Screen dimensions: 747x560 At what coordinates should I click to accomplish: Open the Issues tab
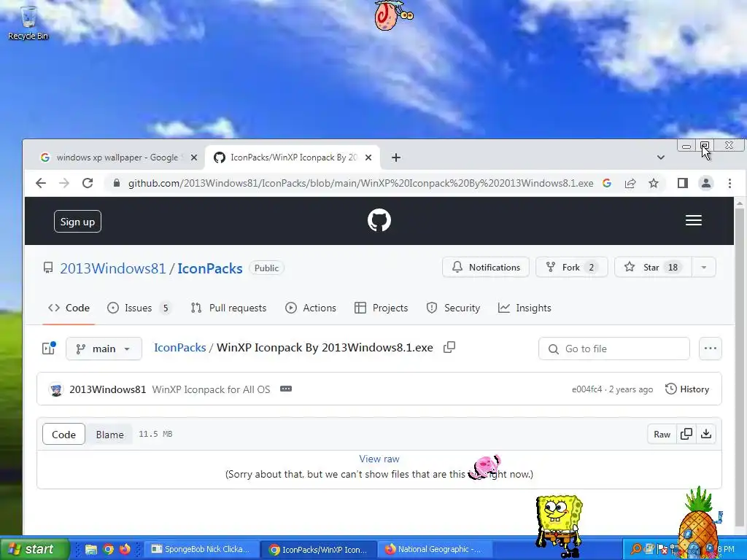[x=139, y=308]
